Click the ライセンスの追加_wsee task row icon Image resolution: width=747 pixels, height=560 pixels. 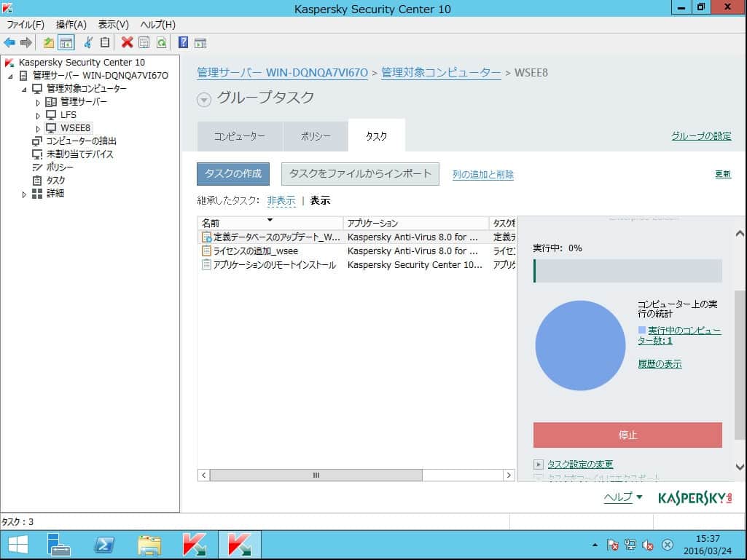pos(206,251)
